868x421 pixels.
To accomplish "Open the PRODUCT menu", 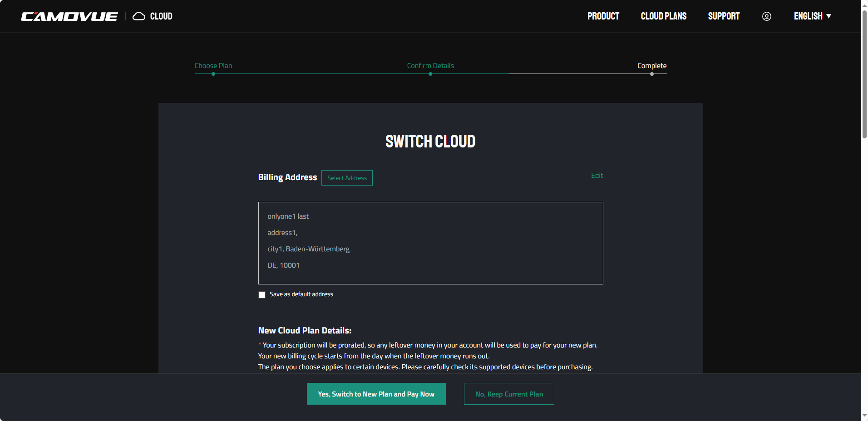I will [603, 16].
